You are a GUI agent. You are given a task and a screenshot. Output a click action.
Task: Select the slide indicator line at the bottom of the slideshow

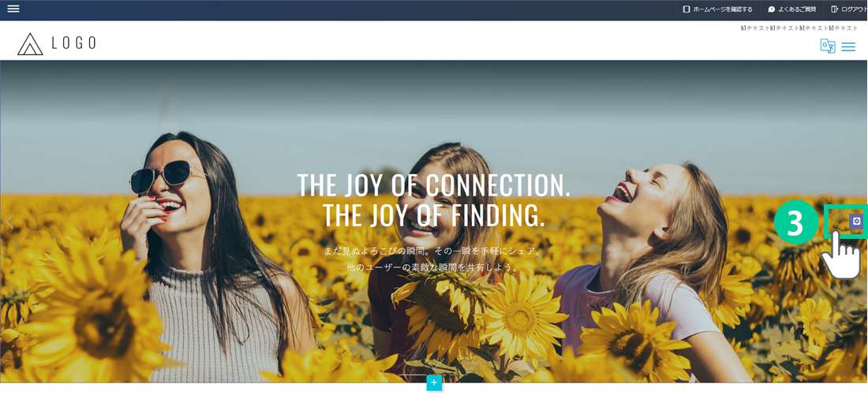click(434, 375)
